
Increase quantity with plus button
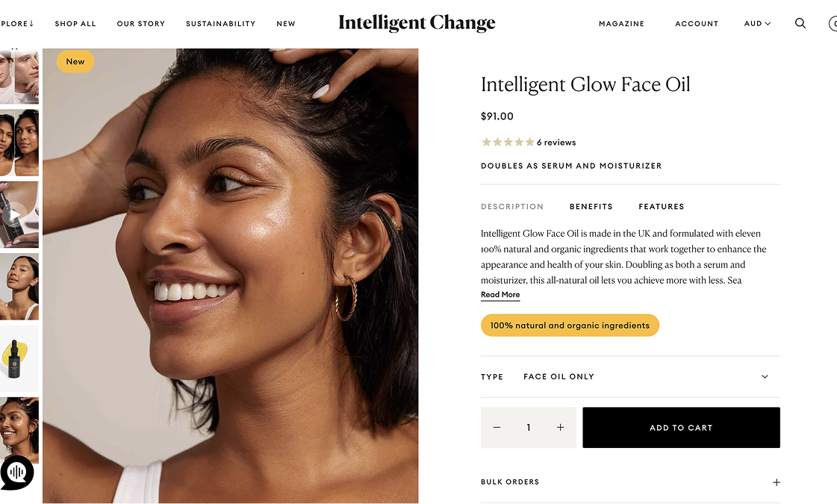(x=561, y=427)
